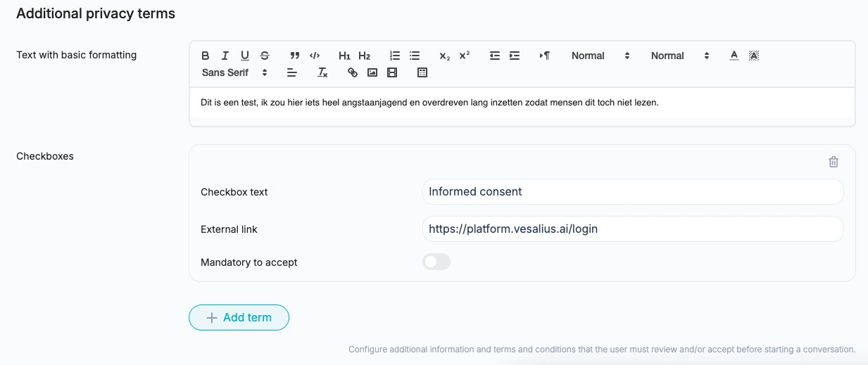Insert a link with the link icon
This screenshot has width=868, height=365.
353,72
